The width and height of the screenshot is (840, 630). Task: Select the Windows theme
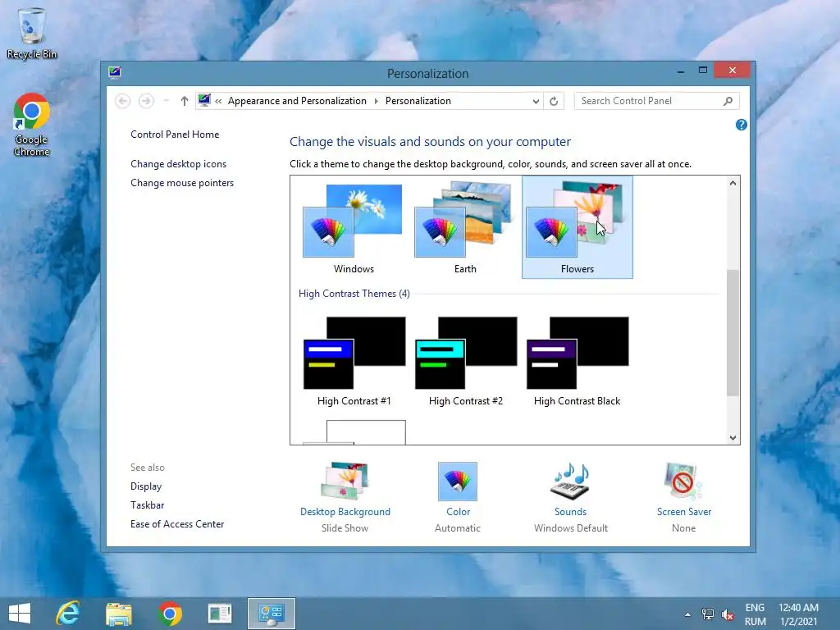click(354, 228)
